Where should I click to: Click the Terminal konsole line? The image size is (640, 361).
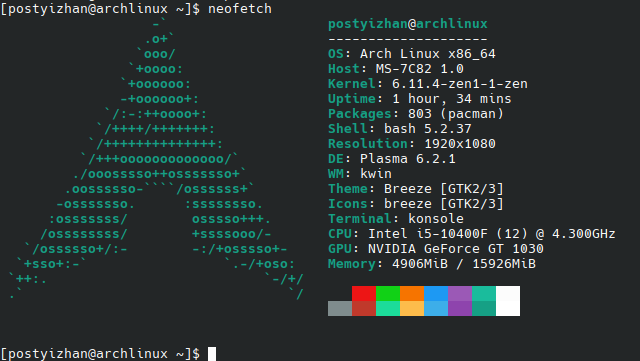pyautogui.click(x=396, y=219)
